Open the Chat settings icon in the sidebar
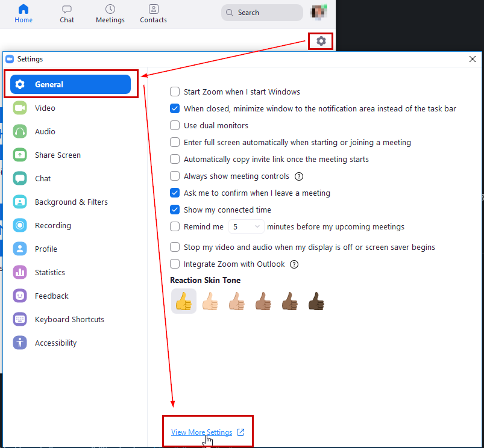 (20, 178)
